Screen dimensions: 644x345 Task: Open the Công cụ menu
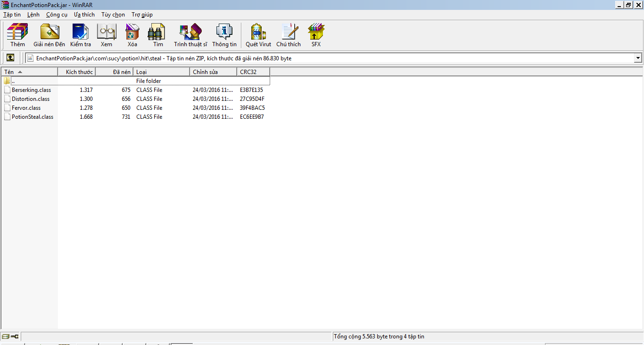pos(57,15)
